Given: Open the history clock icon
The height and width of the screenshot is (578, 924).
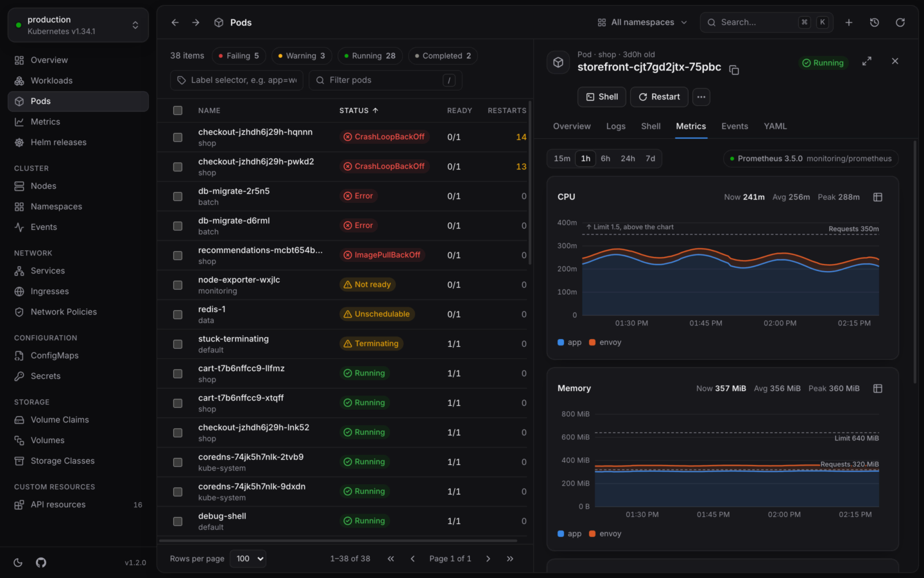Looking at the screenshot, I should pos(875,22).
